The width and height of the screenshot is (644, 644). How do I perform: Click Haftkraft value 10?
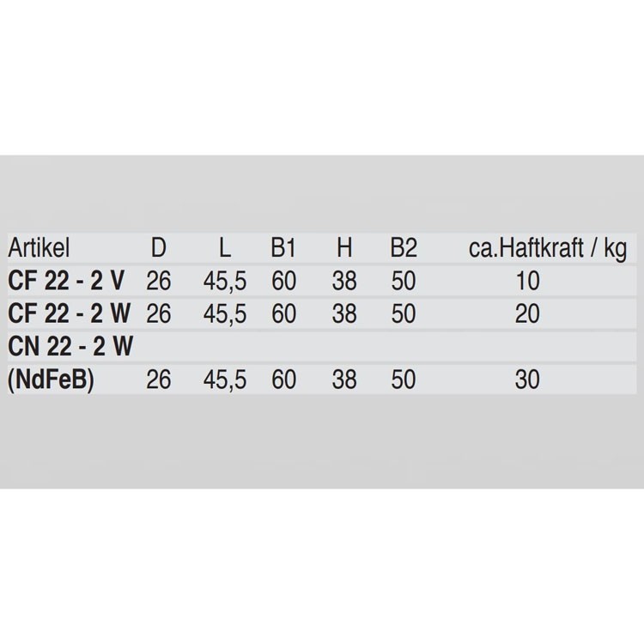click(x=528, y=281)
